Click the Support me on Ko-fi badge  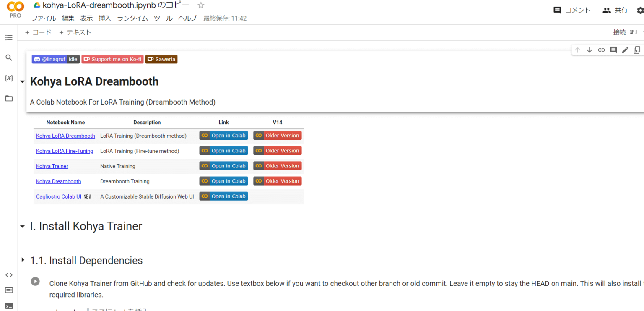click(112, 59)
